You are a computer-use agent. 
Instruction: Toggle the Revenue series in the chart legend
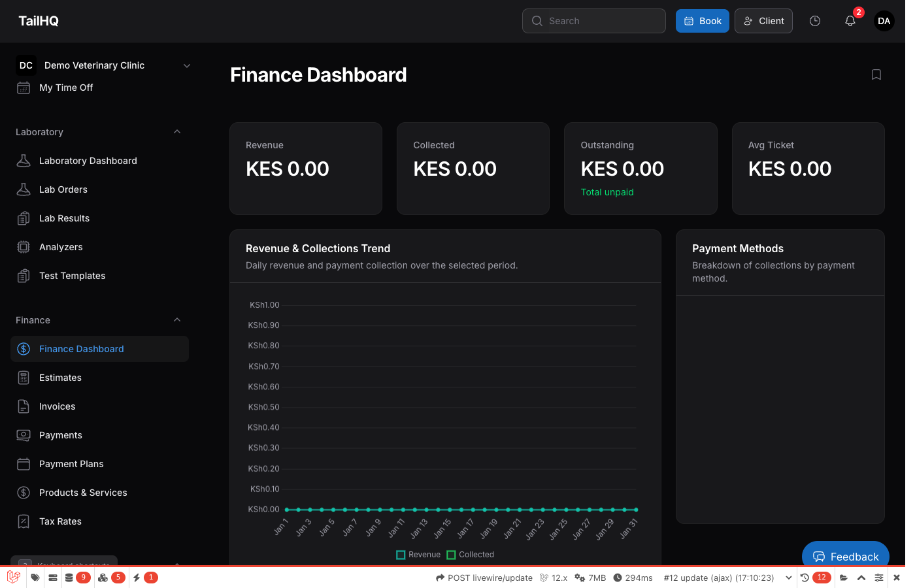click(418, 554)
